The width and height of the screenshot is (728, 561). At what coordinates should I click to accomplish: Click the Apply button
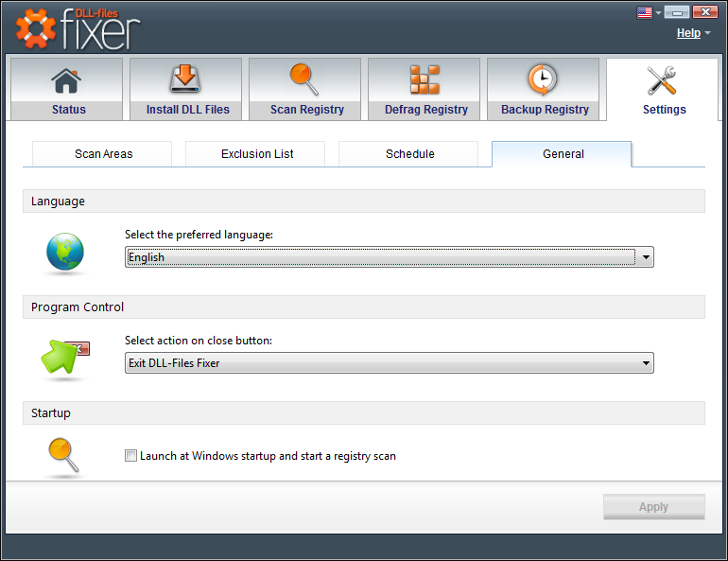[653, 507]
